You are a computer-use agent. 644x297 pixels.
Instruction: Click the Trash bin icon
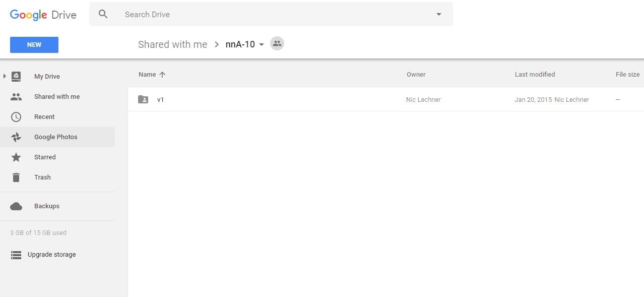pyautogui.click(x=16, y=177)
